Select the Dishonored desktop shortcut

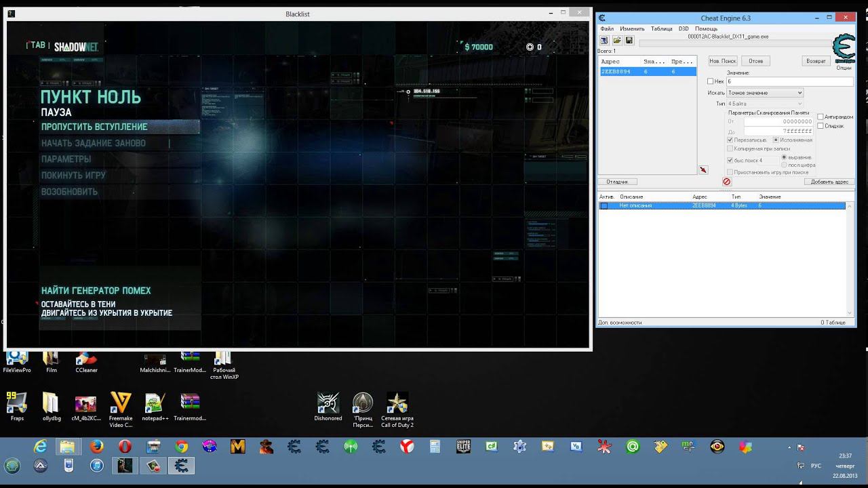(x=328, y=407)
